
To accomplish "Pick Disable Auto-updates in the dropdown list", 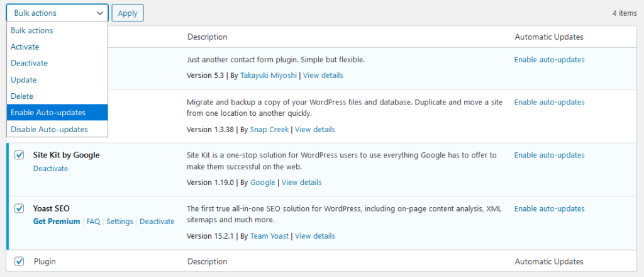I will (x=57, y=129).
